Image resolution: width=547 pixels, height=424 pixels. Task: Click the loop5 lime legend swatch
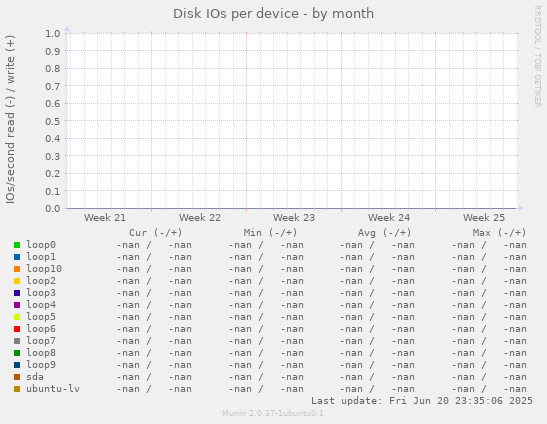click(x=17, y=317)
